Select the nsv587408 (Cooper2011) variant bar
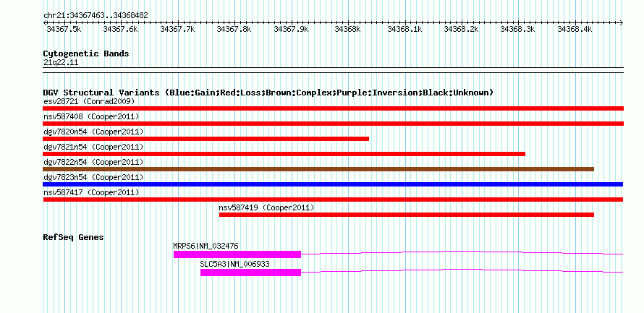644x313 pixels. pyautogui.click(x=333, y=124)
